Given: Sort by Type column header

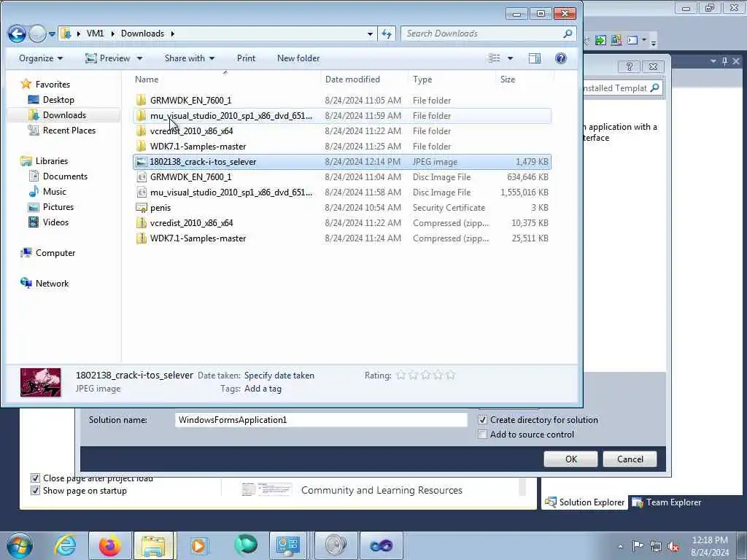Looking at the screenshot, I should point(422,79).
